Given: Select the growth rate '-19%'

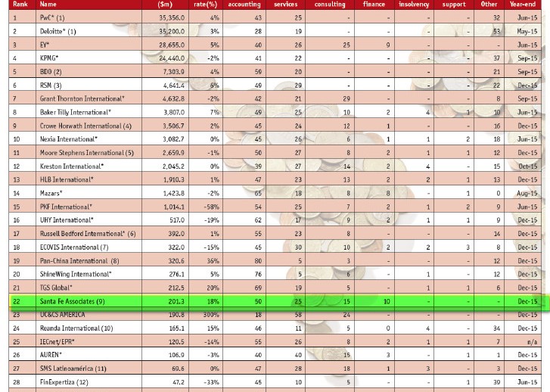Looking at the screenshot, I should pos(212,220).
